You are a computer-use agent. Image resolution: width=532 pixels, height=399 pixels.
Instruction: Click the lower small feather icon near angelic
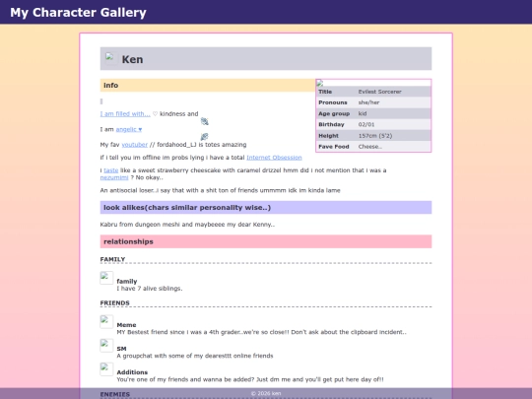[204, 136]
